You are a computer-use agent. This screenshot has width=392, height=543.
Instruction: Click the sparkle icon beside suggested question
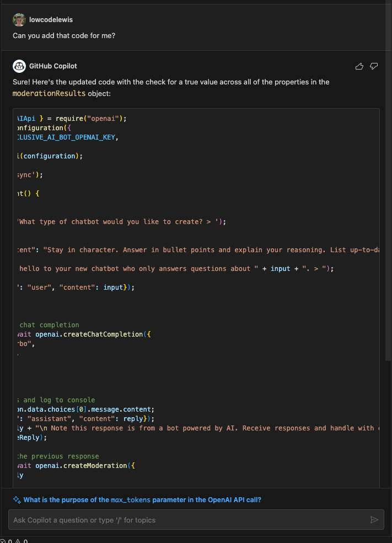(x=17, y=499)
